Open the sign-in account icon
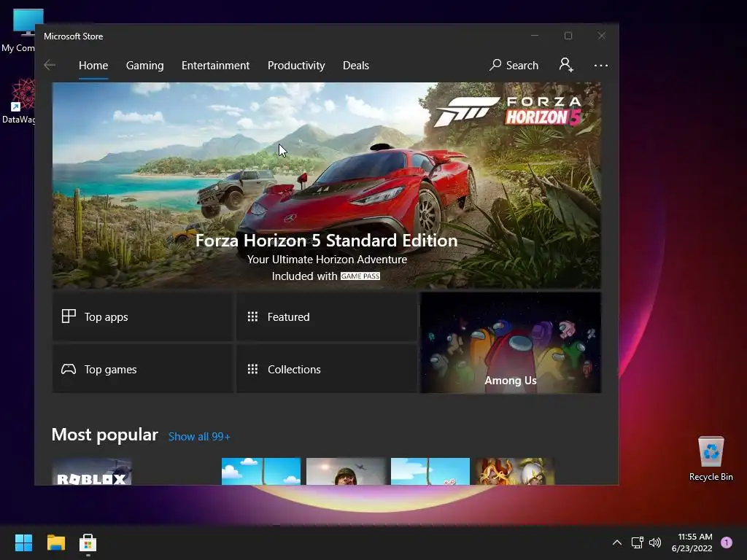 pyautogui.click(x=566, y=65)
